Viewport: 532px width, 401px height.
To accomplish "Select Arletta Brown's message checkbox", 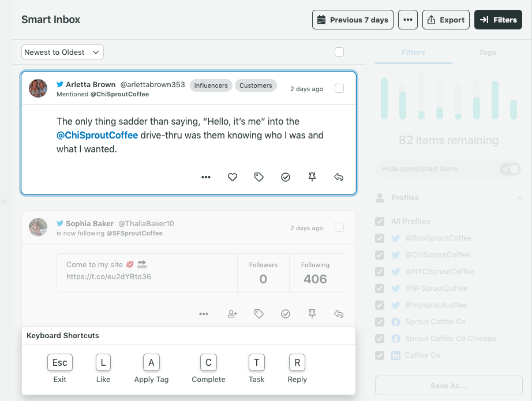I will 339,88.
